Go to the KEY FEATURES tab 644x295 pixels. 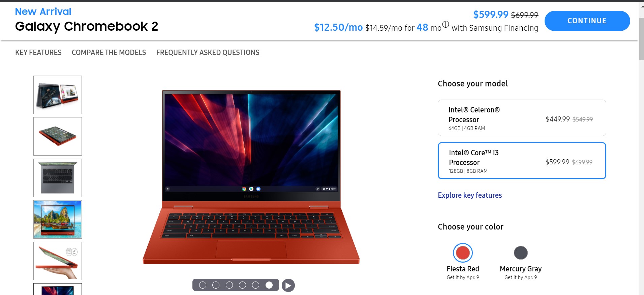pos(38,52)
